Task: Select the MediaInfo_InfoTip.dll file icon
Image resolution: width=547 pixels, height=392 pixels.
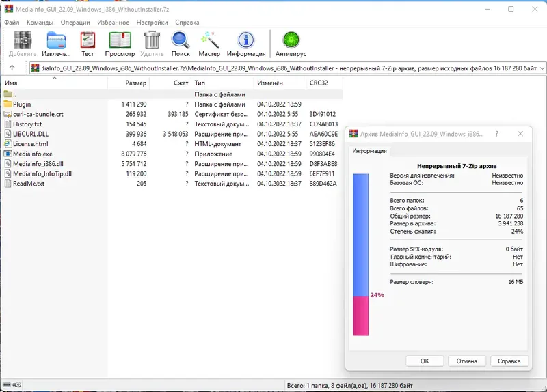Action: point(8,173)
